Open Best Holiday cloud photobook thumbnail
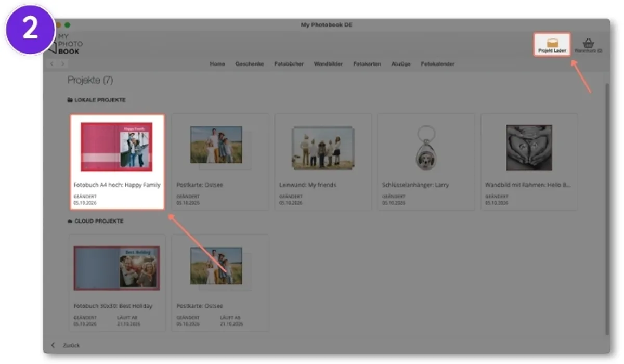This screenshot has height=364, width=624. (116, 268)
